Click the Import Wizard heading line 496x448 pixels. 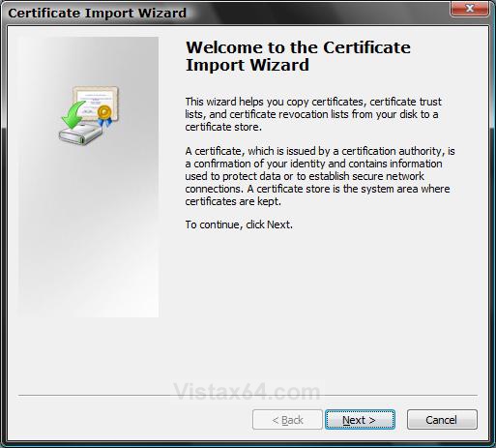(x=248, y=65)
